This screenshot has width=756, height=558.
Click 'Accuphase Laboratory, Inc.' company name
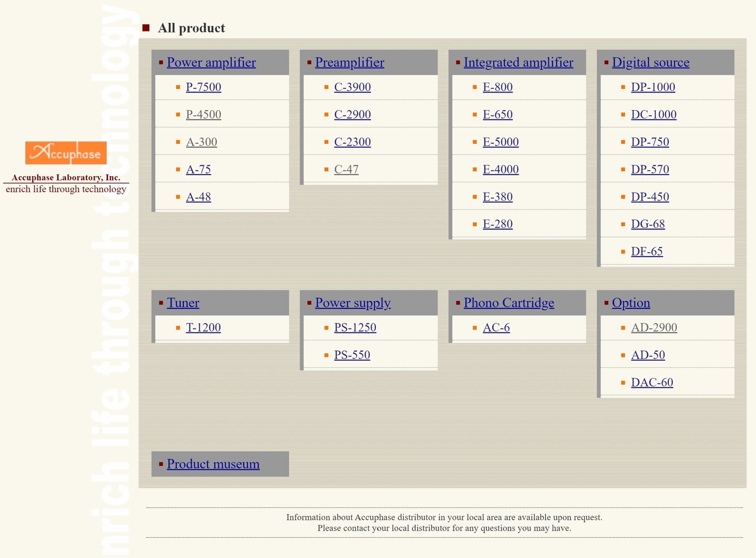tap(66, 177)
